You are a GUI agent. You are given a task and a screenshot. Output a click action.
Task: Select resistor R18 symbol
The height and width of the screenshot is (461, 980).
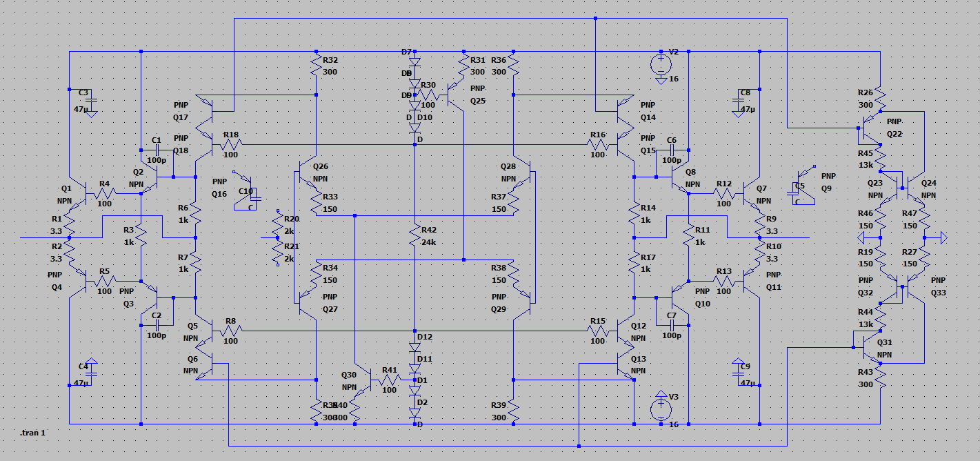click(x=230, y=145)
